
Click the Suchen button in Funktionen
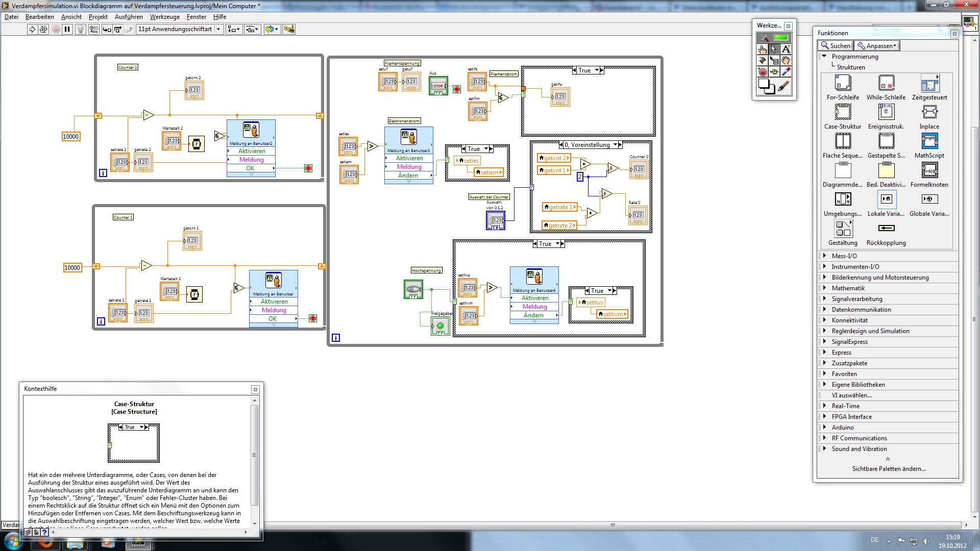click(835, 46)
